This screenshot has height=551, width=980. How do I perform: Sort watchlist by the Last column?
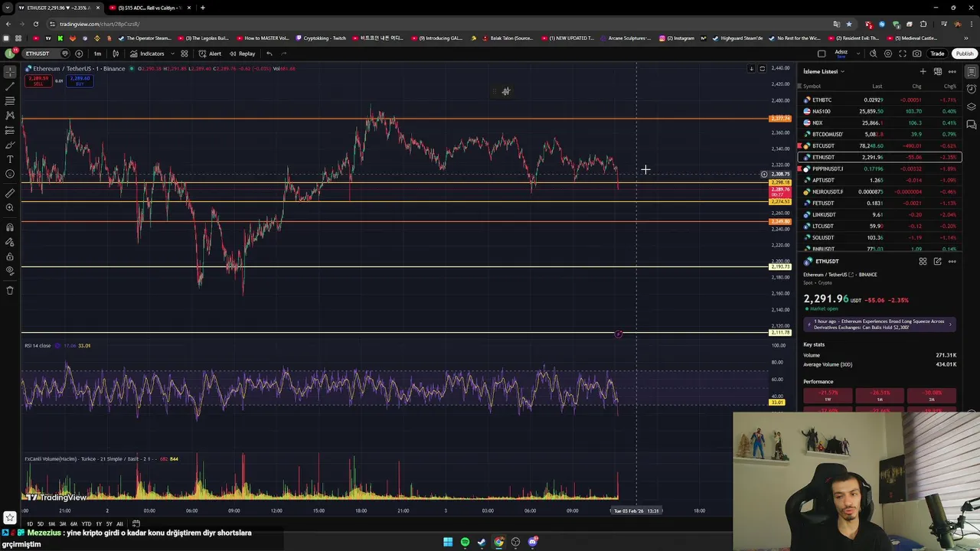877,86
